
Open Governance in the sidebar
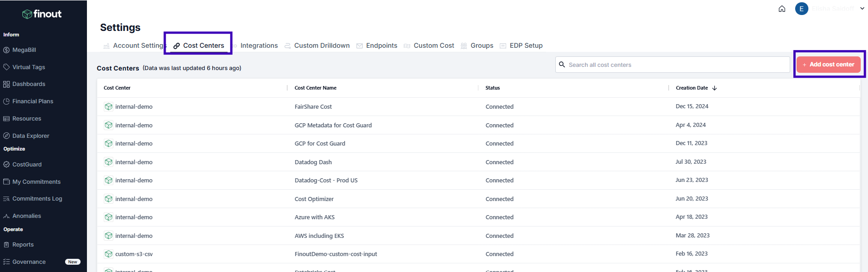coord(29,262)
